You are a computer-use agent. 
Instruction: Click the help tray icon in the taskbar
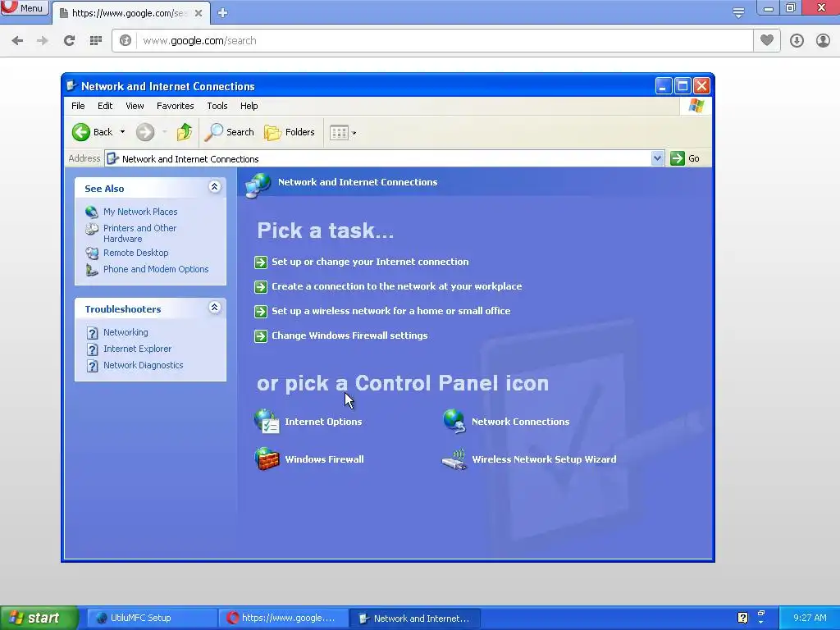[742, 619]
